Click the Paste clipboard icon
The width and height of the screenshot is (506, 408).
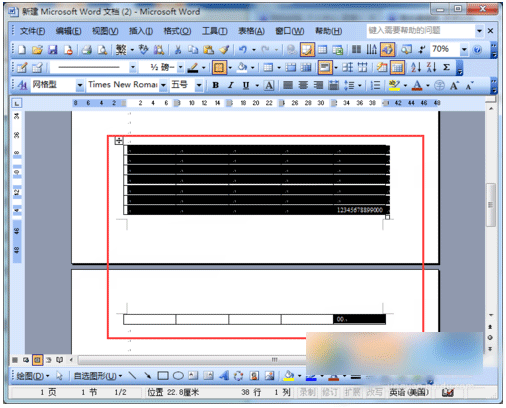[208, 50]
